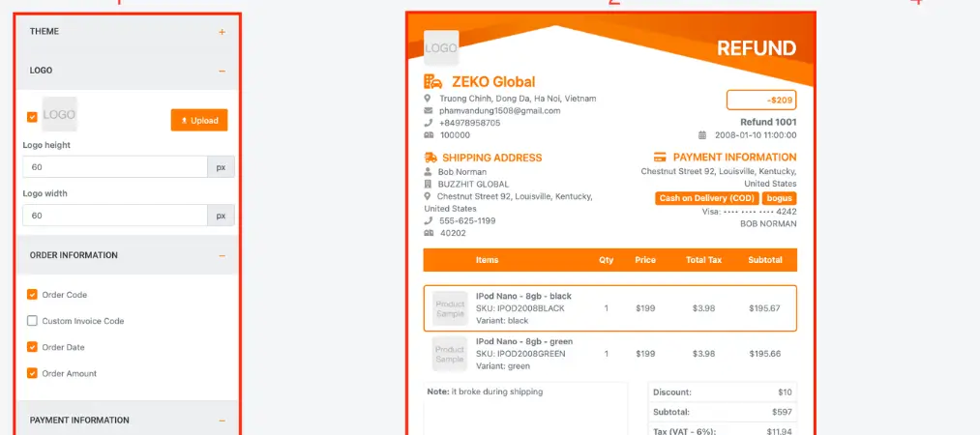
Task: Click the black iPod product sample thumbnail
Action: [450, 308]
